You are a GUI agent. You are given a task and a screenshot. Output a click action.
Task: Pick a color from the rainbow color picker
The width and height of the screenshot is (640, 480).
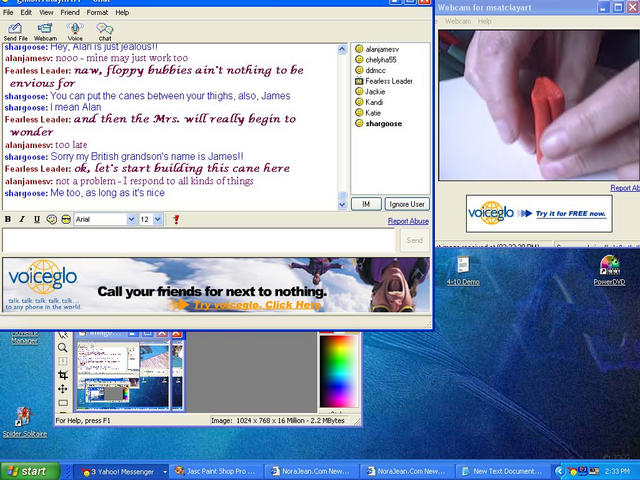(338, 371)
